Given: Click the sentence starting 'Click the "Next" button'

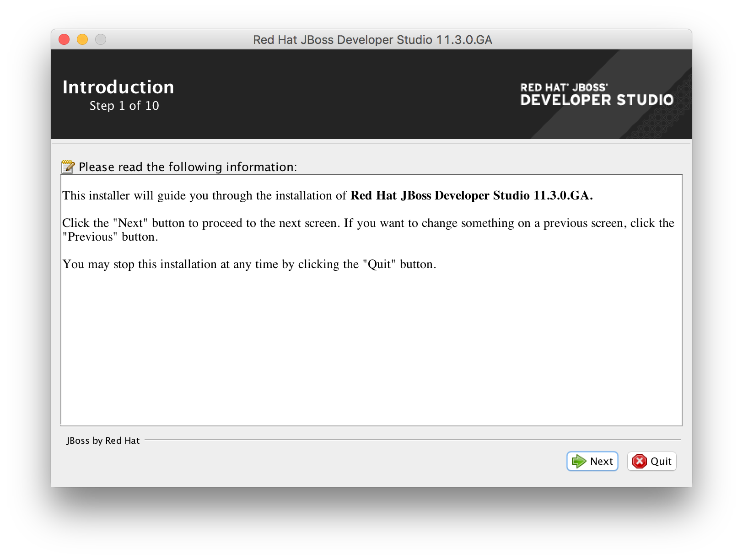Looking at the screenshot, I should tap(368, 230).
